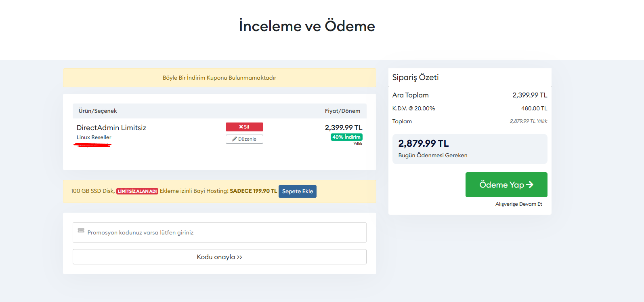
Task: Follow the Alışverişe Devam Et link
Action: [519, 204]
